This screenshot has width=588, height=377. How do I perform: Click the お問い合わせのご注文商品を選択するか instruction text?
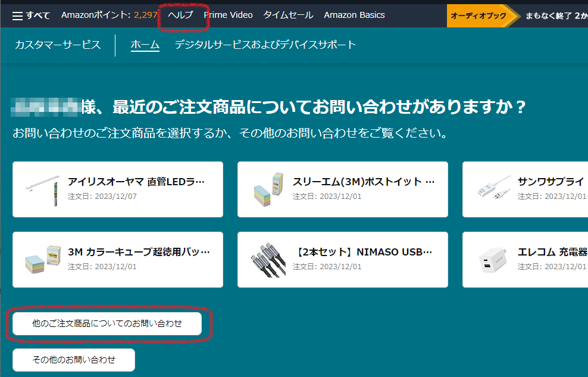[230, 133]
